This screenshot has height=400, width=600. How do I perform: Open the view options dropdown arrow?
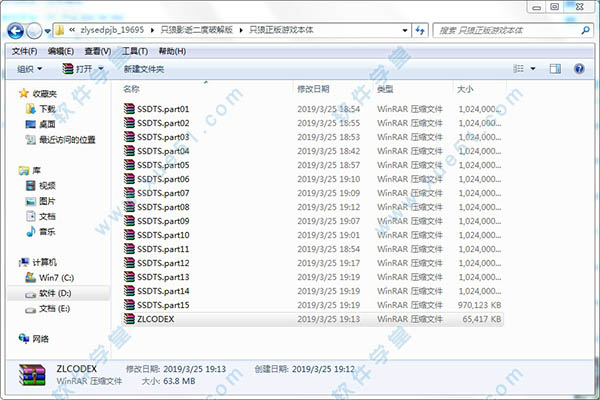tap(533, 69)
